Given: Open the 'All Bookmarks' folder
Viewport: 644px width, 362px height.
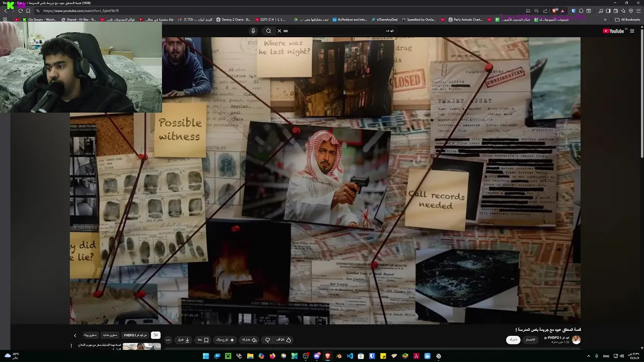Looking at the screenshot, I should pos(627,20).
